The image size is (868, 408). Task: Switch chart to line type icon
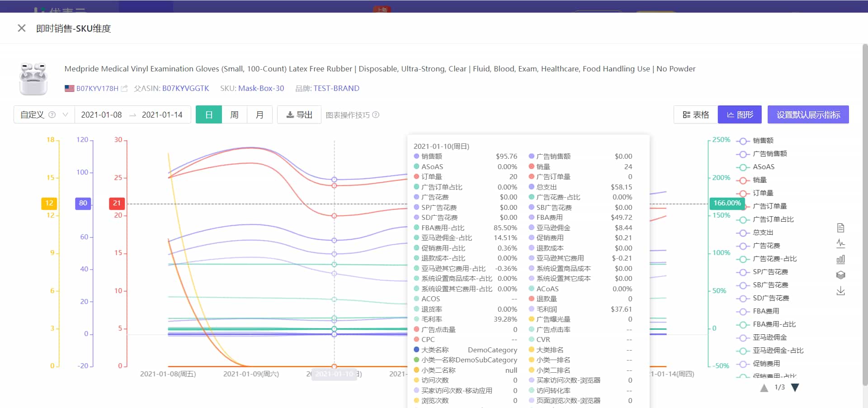[x=840, y=244]
